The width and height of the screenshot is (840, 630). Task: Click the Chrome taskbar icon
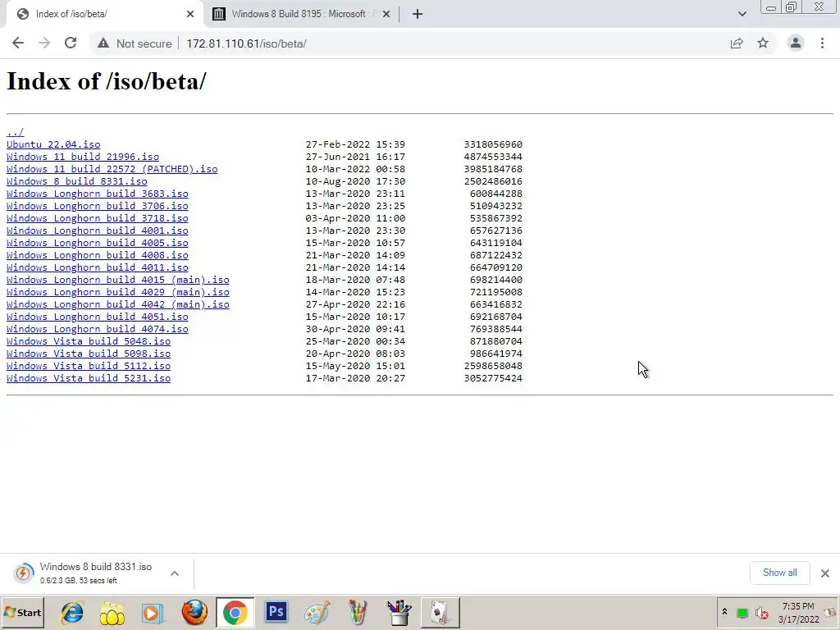click(235, 612)
